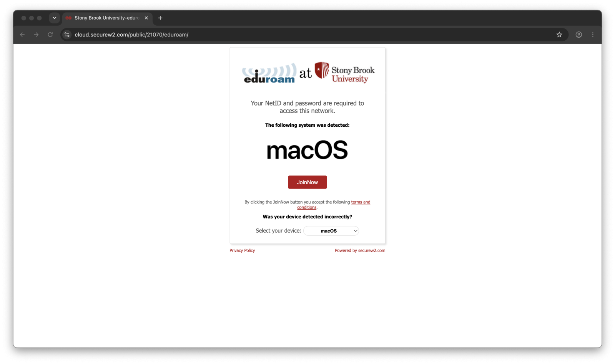
Task: Reload the current page
Action: tap(50, 35)
